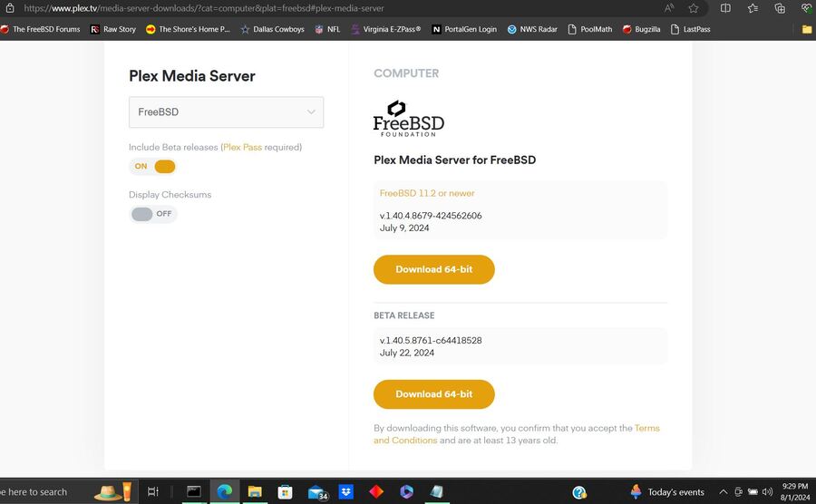
Task: Open Today's events widget
Action: point(667,492)
